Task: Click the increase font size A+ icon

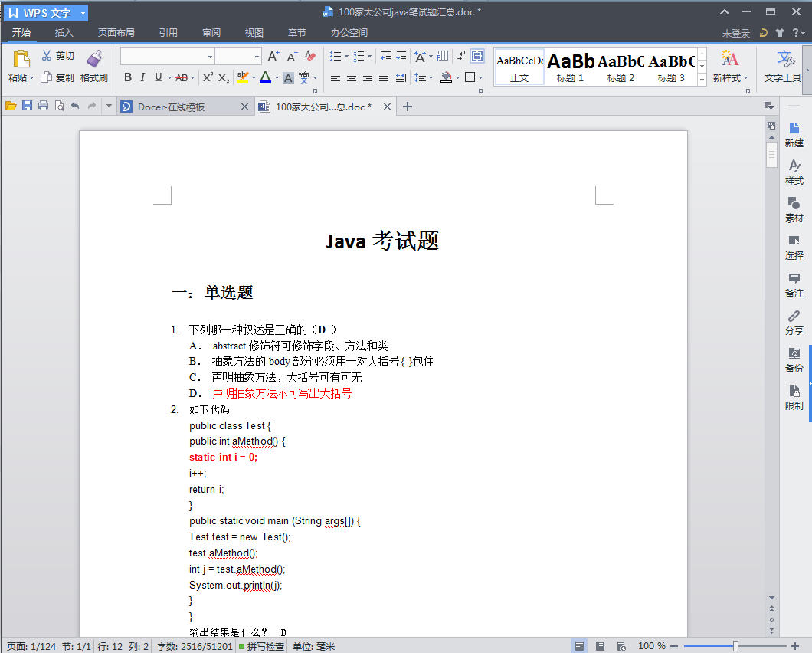Action: point(273,57)
